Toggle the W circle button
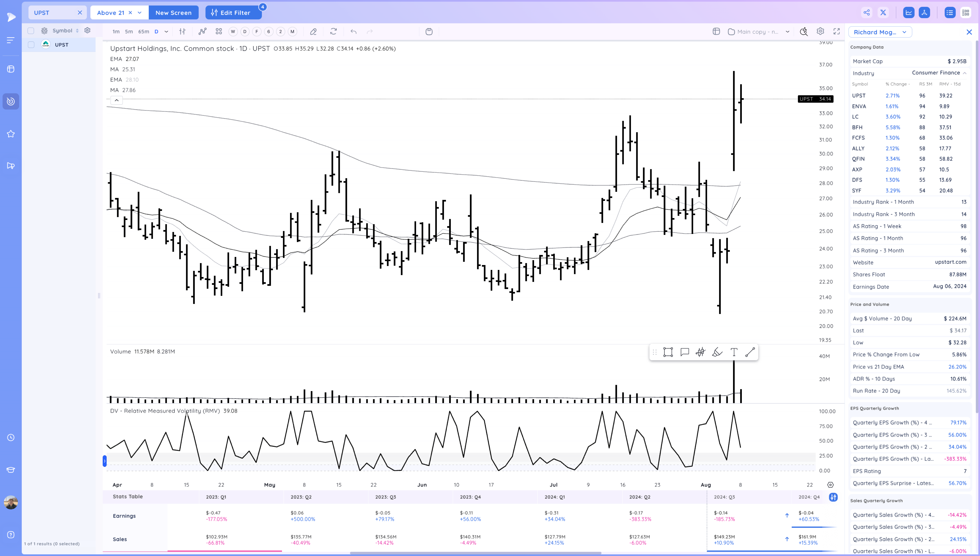This screenshot has height=556, width=980. pos(233,32)
